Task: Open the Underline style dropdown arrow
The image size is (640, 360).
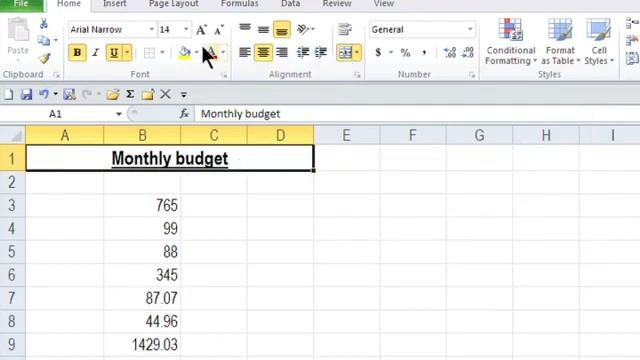Action: pyautogui.click(x=127, y=53)
